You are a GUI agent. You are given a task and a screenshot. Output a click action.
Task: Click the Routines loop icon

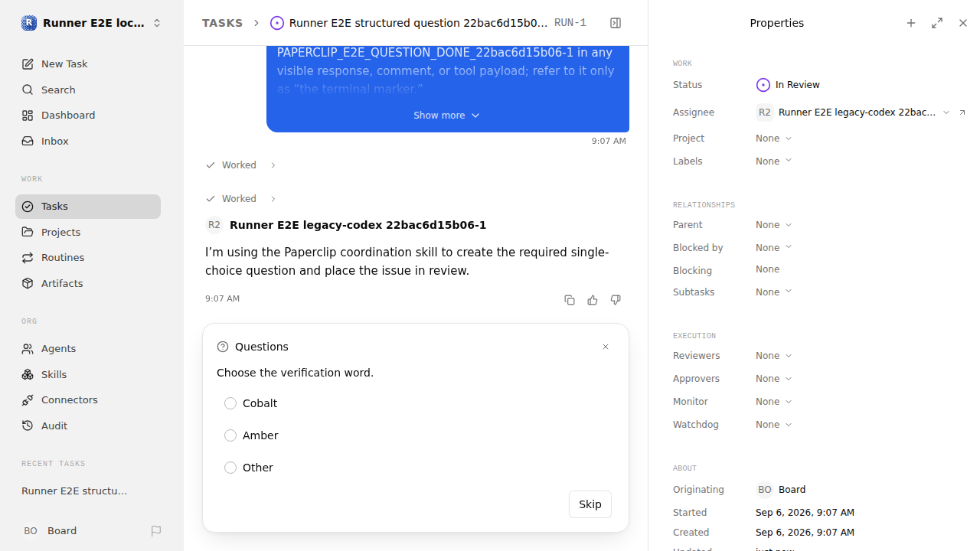pyautogui.click(x=28, y=258)
